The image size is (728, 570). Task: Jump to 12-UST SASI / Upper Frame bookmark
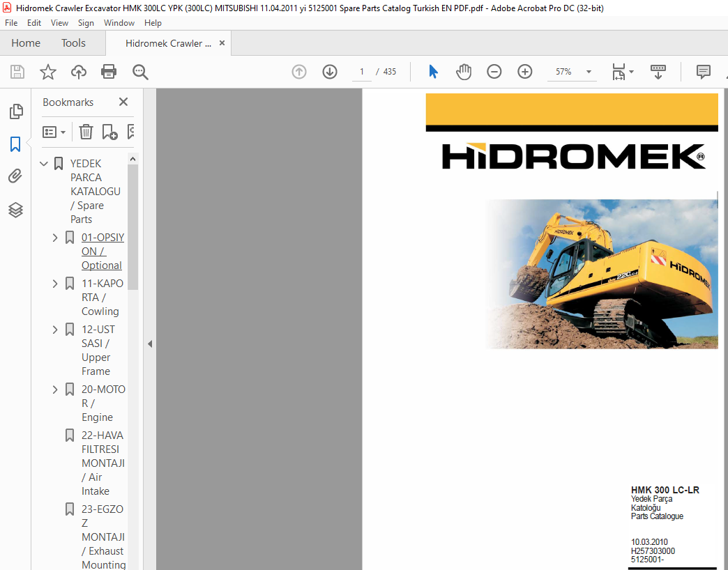click(x=98, y=351)
